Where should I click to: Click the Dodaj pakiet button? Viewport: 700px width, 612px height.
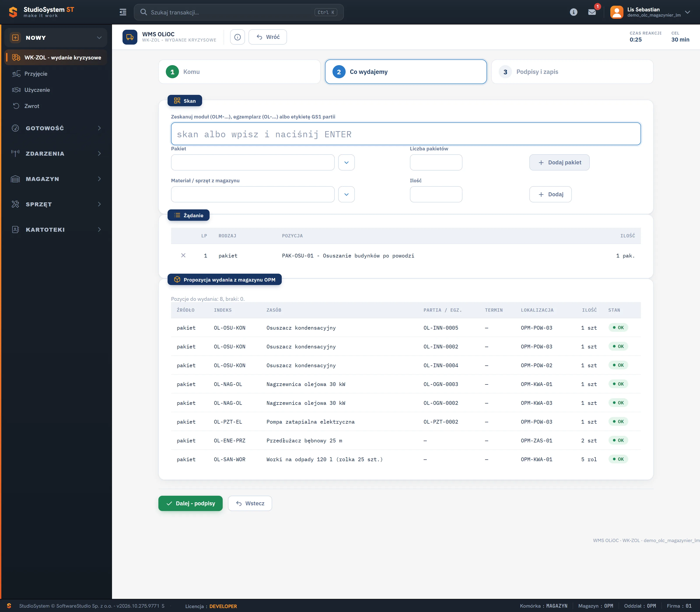pos(559,163)
